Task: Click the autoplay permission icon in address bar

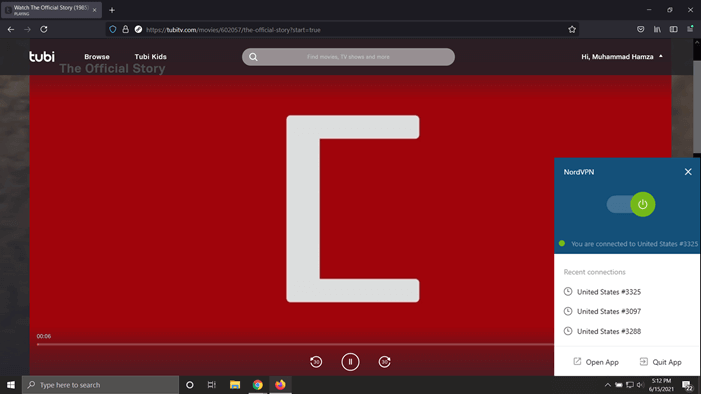Action: pyautogui.click(x=138, y=30)
